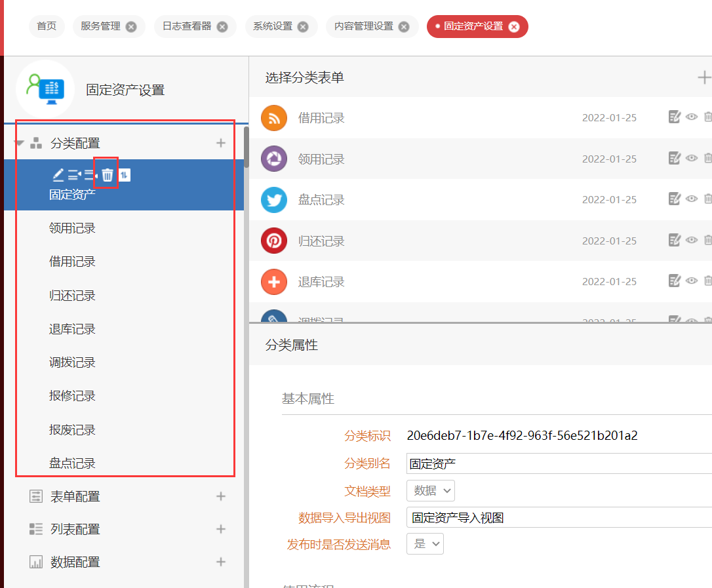Image resolution: width=712 pixels, height=588 pixels.
Task: Open the 文档类型 dropdown showing 数据
Action: [431, 490]
